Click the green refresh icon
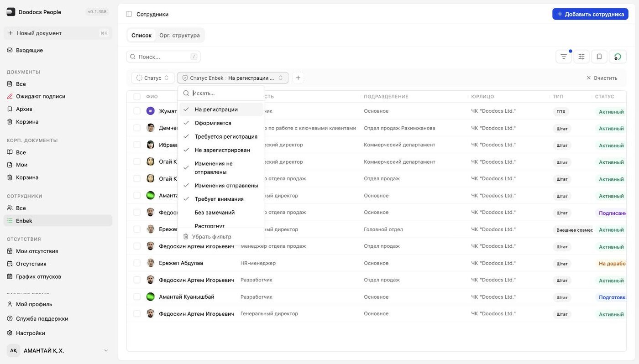The width and height of the screenshot is (639, 364). tap(618, 57)
